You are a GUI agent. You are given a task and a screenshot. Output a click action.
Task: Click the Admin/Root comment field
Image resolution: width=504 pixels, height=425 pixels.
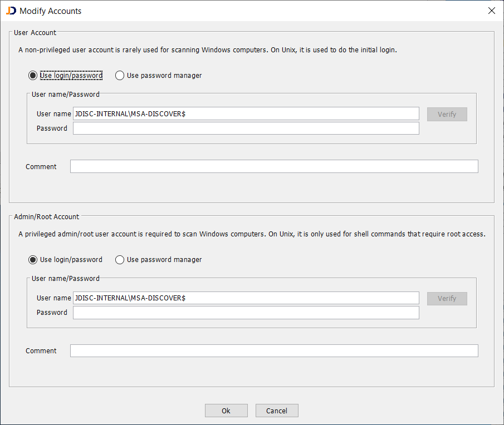tap(273, 350)
